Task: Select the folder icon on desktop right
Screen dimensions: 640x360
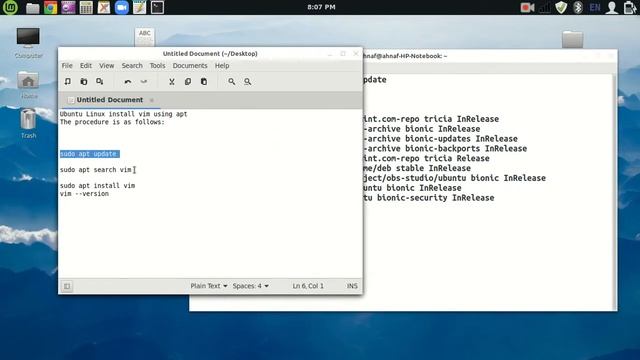Action: click(572, 40)
